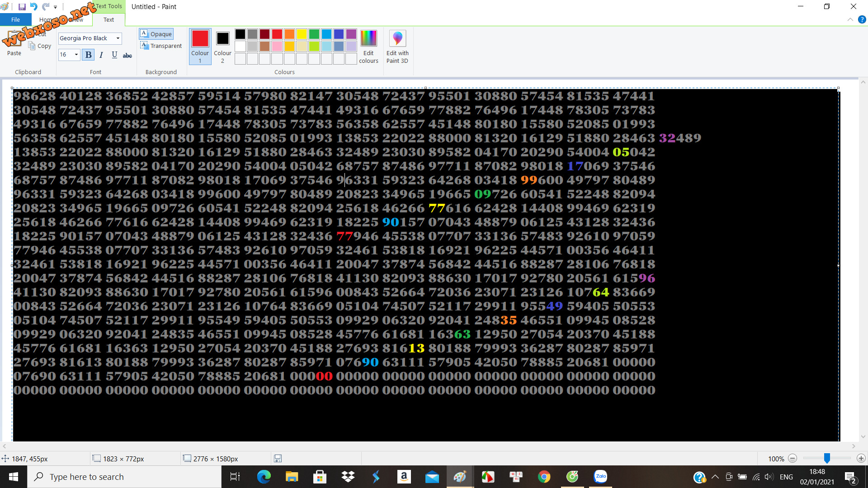868x488 pixels.
Task: Select the Home ribbon tab
Action: [46, 20]
